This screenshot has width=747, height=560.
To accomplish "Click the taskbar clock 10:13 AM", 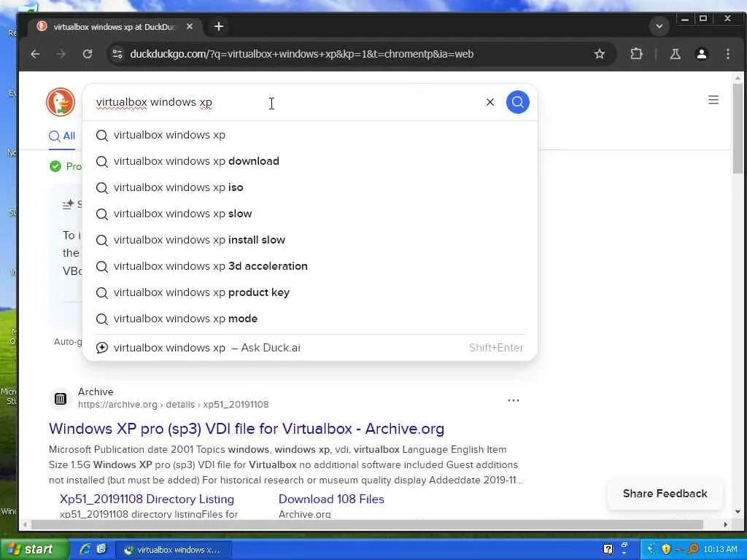I will 720,550.
